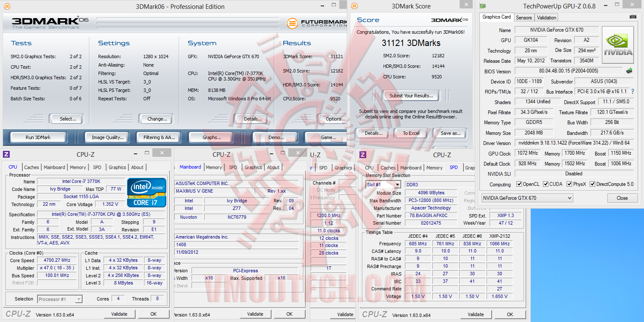Launch the Demo button in 3DMark06

(276, 137)
